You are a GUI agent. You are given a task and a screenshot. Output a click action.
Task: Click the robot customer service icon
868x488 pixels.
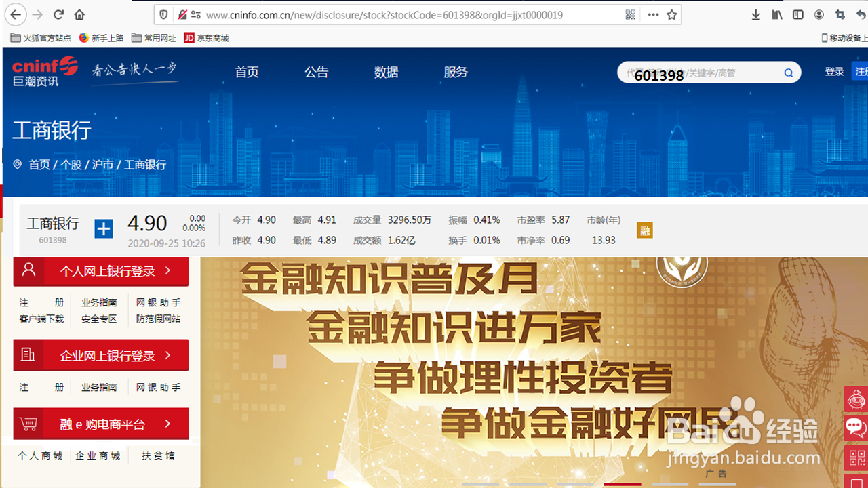click(x=856, y=400)
